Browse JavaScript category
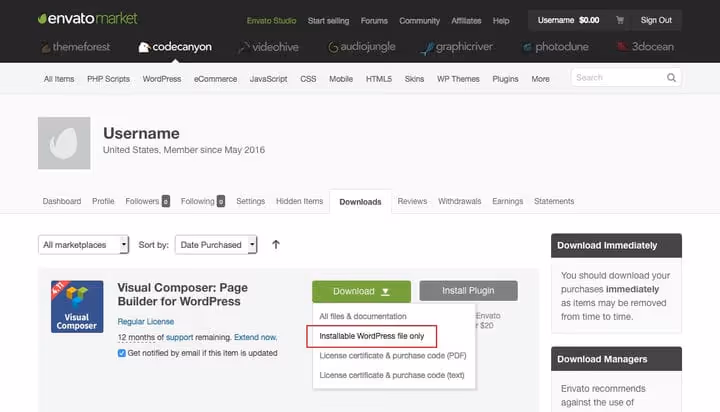 (x=268, y=79)
